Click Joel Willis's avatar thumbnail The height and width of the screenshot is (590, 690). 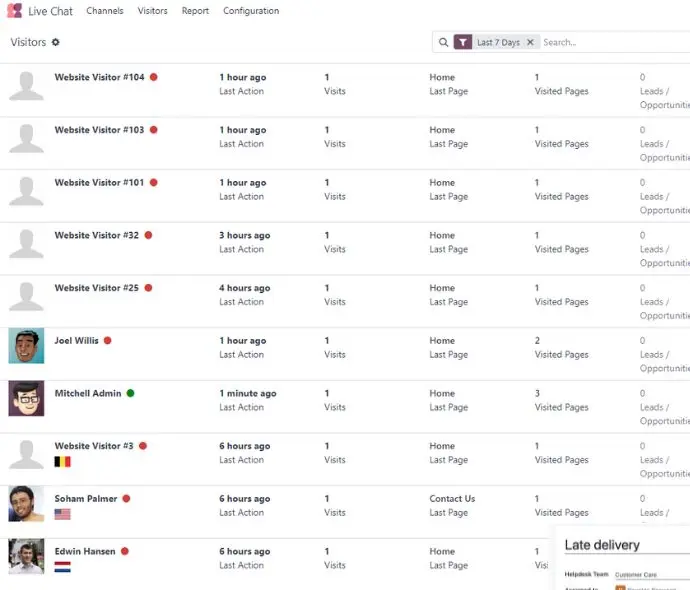point(26,346)
